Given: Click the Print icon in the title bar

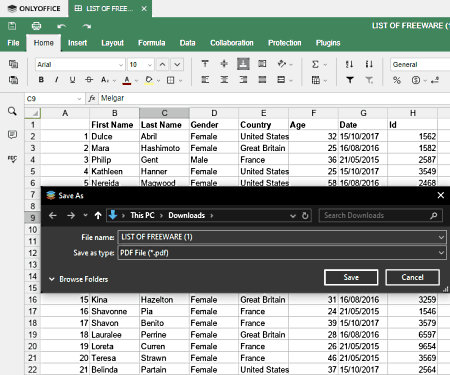Looking at the screenshot, I should tap(36, 26).
